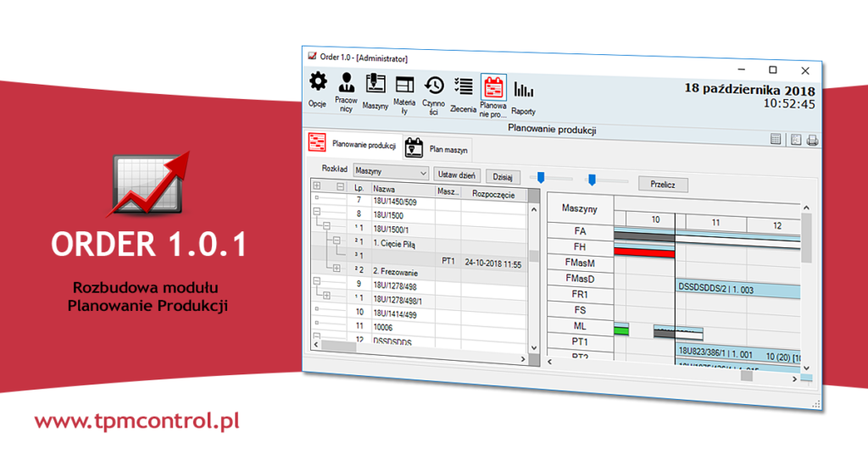This screenshot has width=868, height=454.
Task: Sort by the Rozpoczęcie column header
Action: [494, 194]
